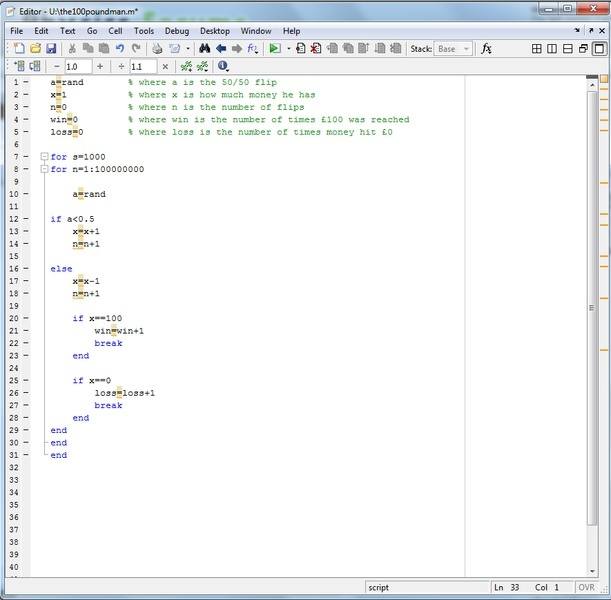Toggle breakpoint on line 10 dash
The image size is (611, 600).
(x=25, y=194)
